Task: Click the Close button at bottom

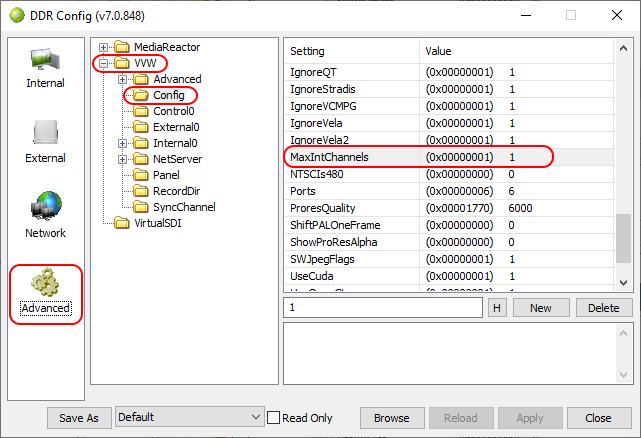Action: (x=598, y=418)
